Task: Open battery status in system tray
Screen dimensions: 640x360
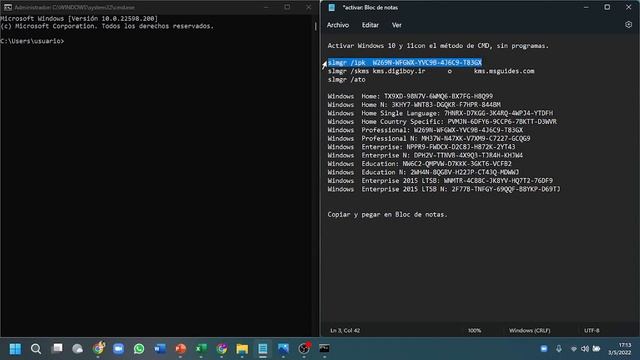Action: [596, 349]
